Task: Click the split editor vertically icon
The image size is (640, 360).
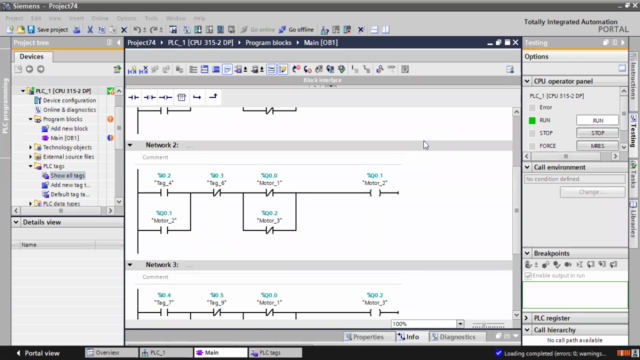Action: click(x=385, y=30)
